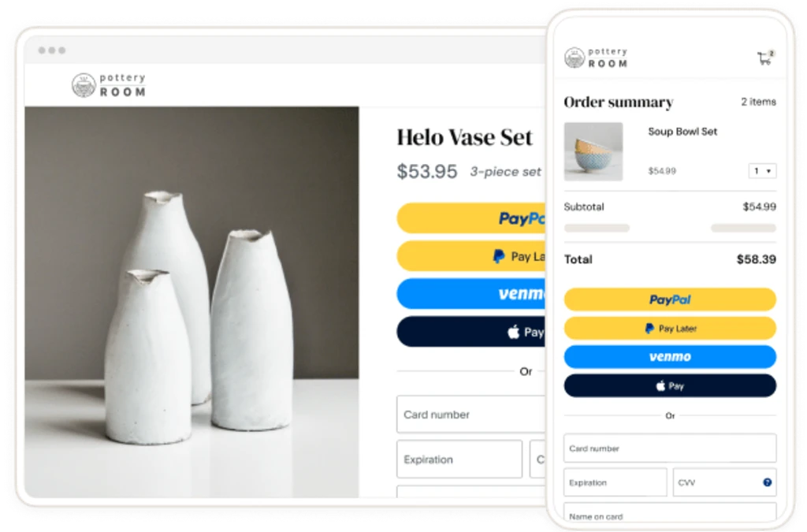
Task: Focus the mobile CVV field
Action: (x=724, y=482)
